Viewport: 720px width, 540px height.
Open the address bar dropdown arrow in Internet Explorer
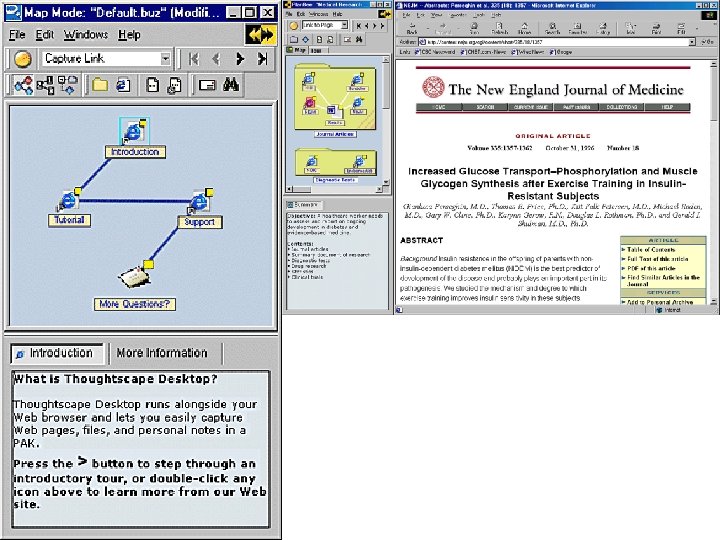pyautogui.click(x=692, y=42)
